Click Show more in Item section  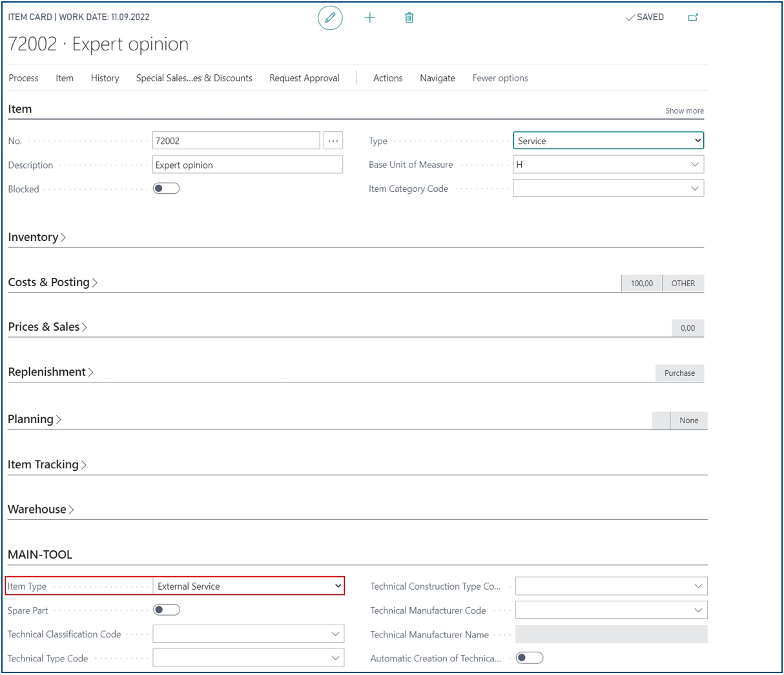pos(685,111)
